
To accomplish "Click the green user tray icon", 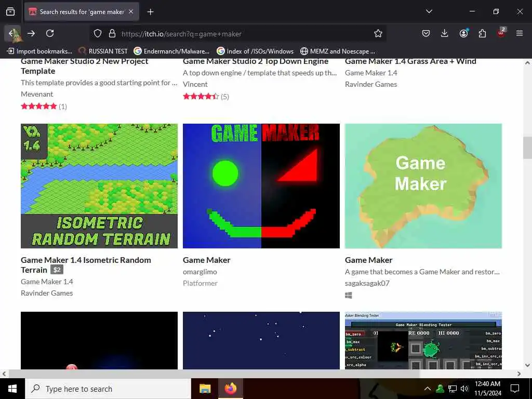I will (440, 389).
